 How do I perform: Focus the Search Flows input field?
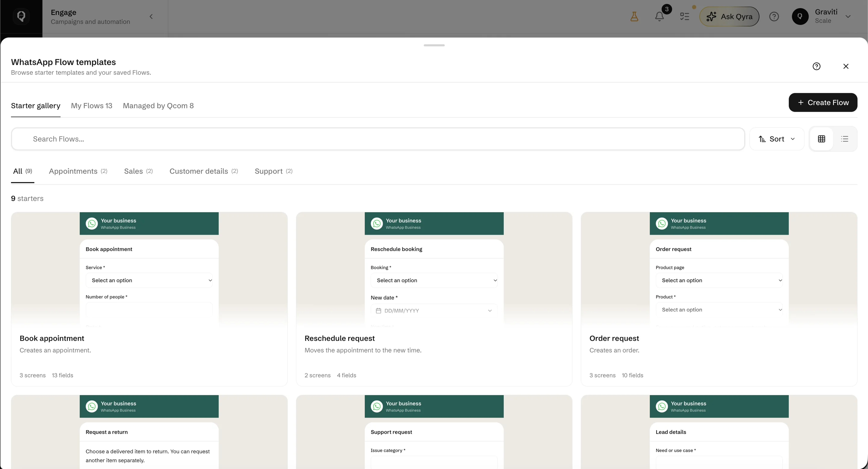pos(378,139)
